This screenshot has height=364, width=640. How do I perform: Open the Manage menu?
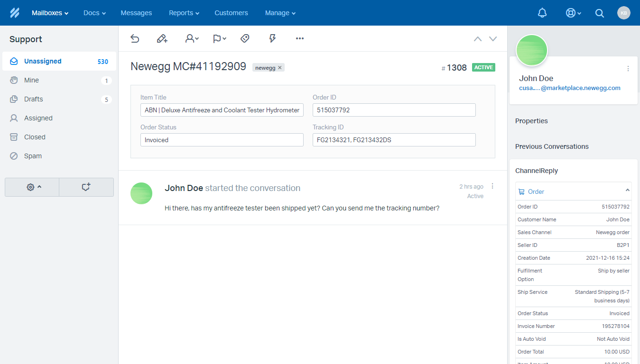[280, 13]
